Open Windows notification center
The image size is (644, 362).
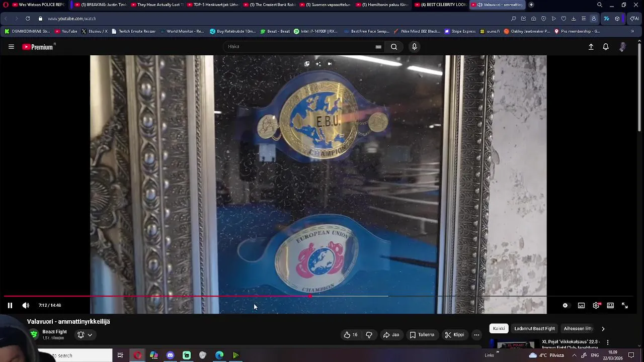coord(631,355)
